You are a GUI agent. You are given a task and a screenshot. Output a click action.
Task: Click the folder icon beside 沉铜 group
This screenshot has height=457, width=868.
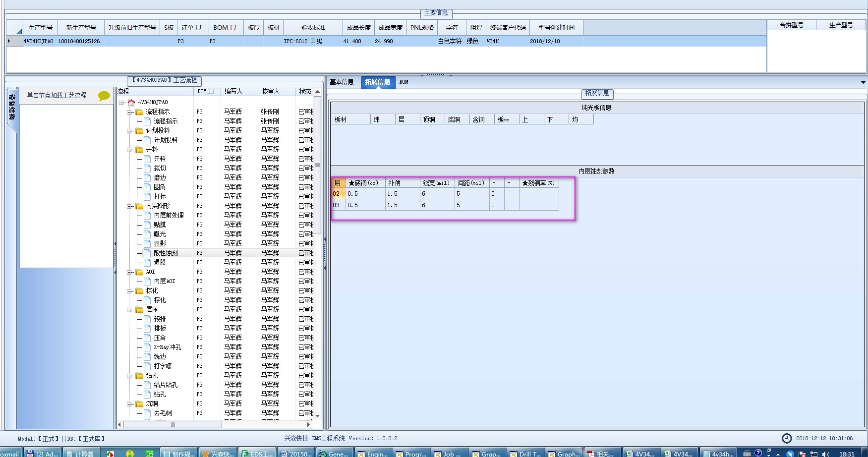coord(139,404)
